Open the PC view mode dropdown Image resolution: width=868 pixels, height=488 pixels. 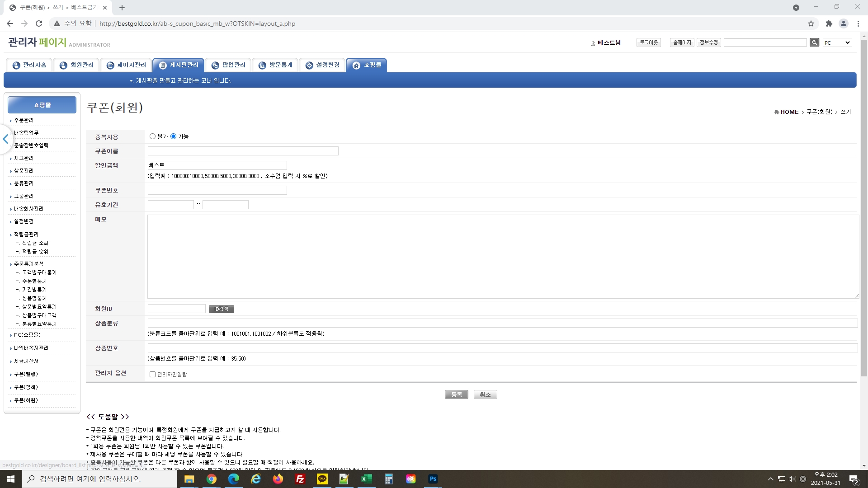tap(837, 42)
